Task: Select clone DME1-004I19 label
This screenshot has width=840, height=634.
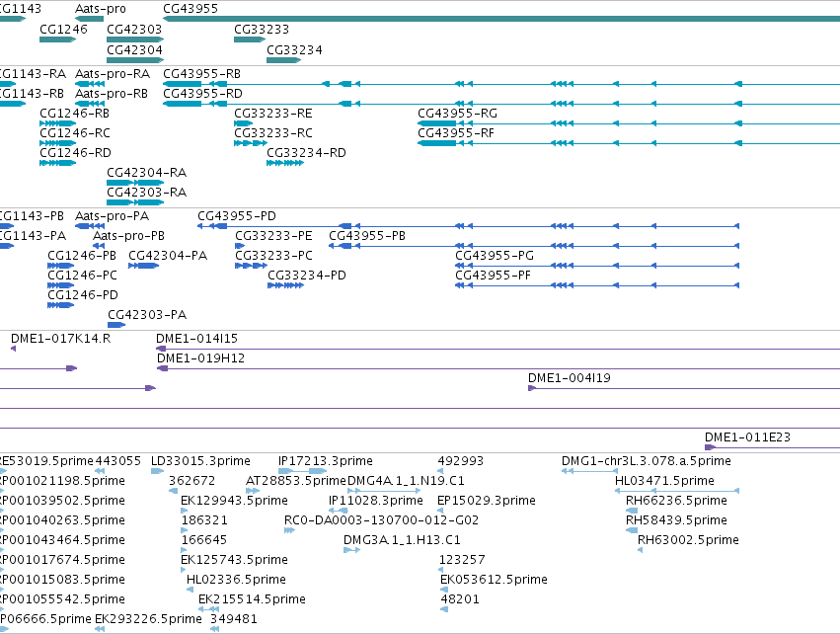Action: [570, 378]
